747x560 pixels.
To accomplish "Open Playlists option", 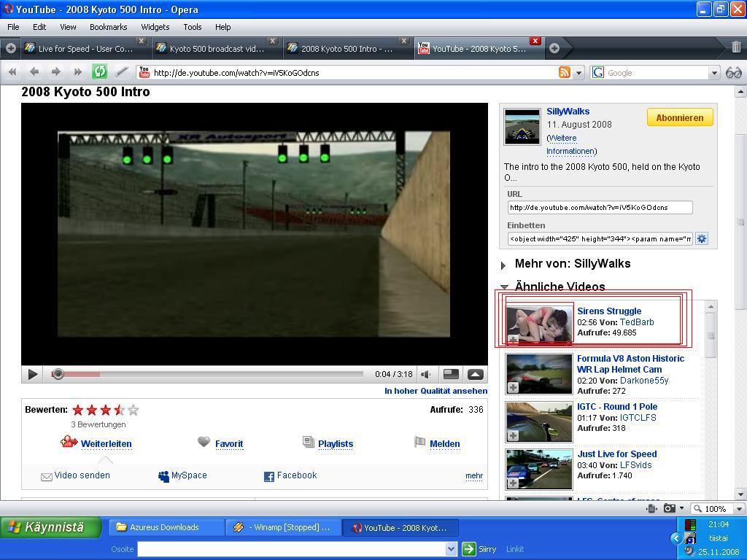I will point(336,444).
